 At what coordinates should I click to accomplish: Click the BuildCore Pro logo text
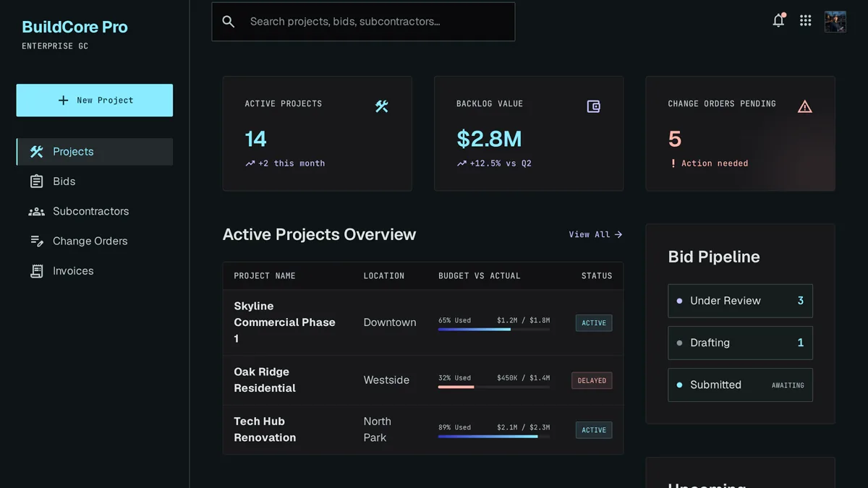point(75,27)
